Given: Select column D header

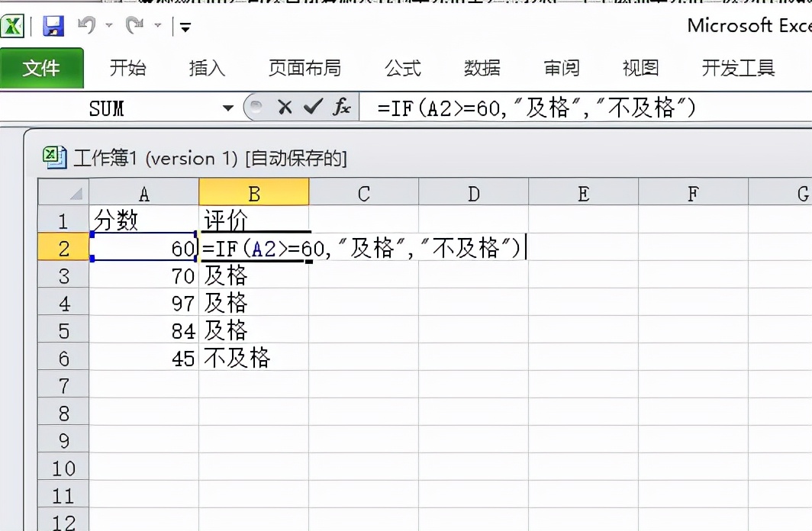Looking at the screenshot, I should click(x=473, y=193).
